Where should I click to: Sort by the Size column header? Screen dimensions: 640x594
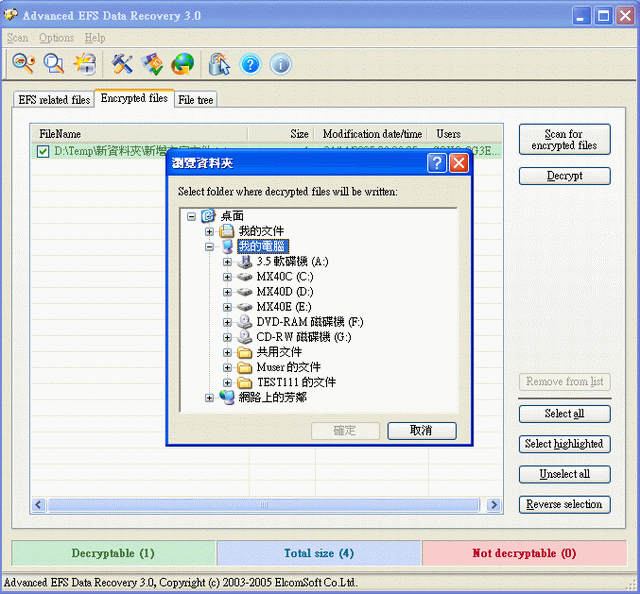click(281, 134)
